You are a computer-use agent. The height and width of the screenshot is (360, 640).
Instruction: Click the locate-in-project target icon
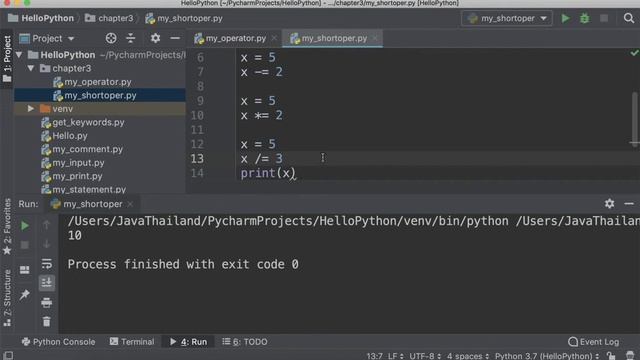point(111,38)
